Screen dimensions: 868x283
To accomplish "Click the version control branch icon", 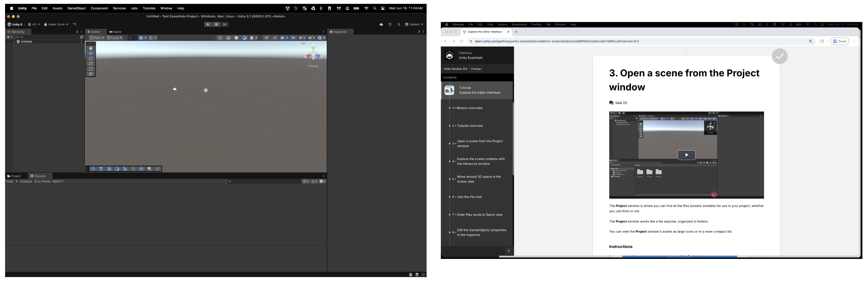I will (75, 24).
